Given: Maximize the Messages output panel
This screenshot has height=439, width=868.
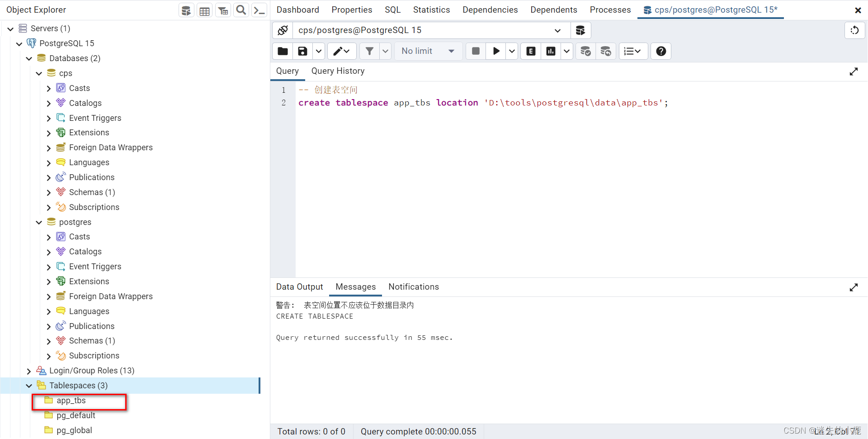Looking at the screenshot, I should tap(854, 287).
